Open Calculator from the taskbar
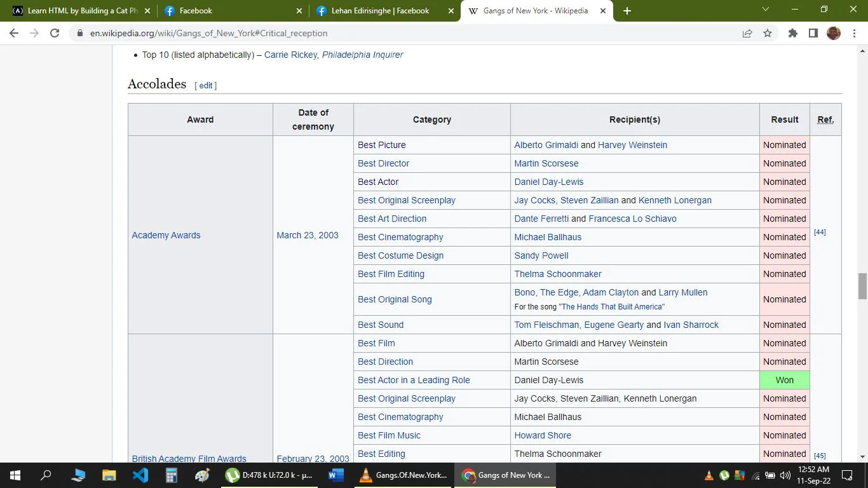 coord(172,475)
